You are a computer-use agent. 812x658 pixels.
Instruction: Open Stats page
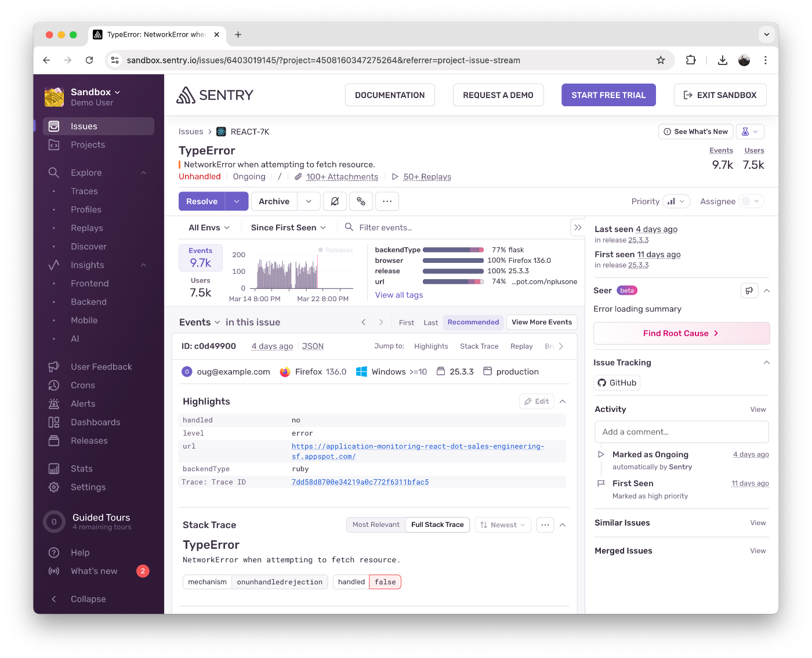click(99, 469)
